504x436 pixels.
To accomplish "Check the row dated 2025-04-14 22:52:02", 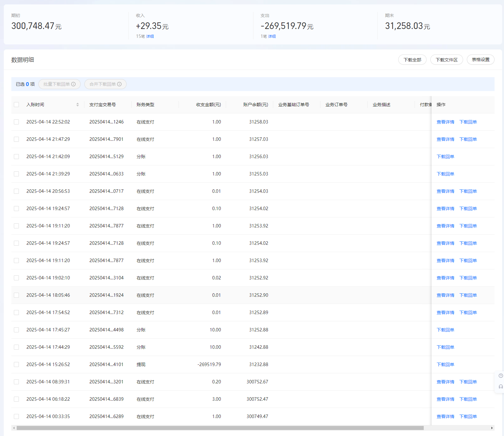I will tap(16, 122).
